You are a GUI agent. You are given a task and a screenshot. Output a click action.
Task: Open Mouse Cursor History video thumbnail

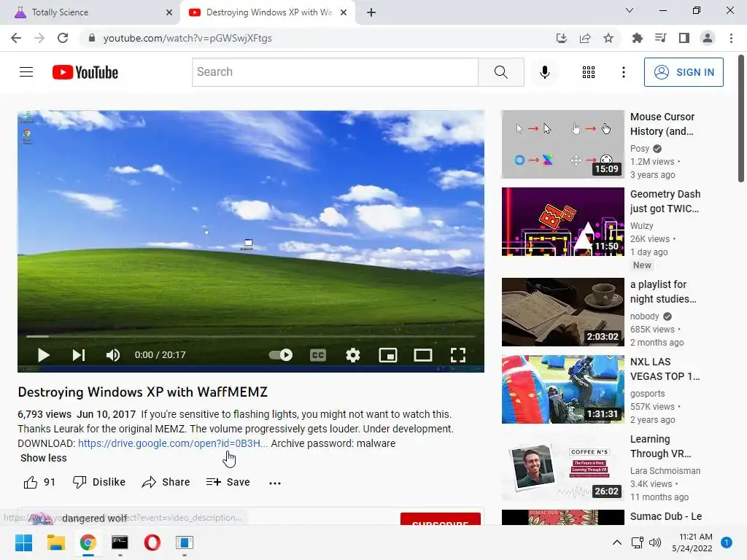click(x=562, y=144)
